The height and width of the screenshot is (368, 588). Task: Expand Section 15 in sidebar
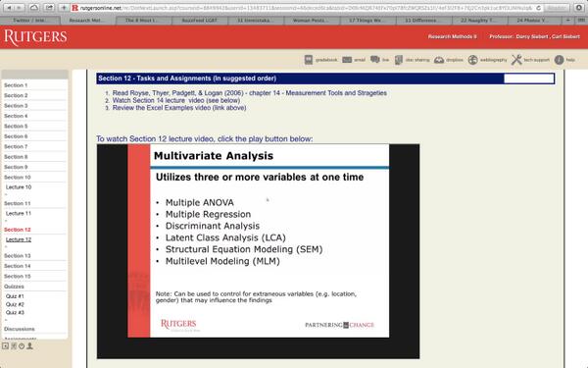pos(18,276)
